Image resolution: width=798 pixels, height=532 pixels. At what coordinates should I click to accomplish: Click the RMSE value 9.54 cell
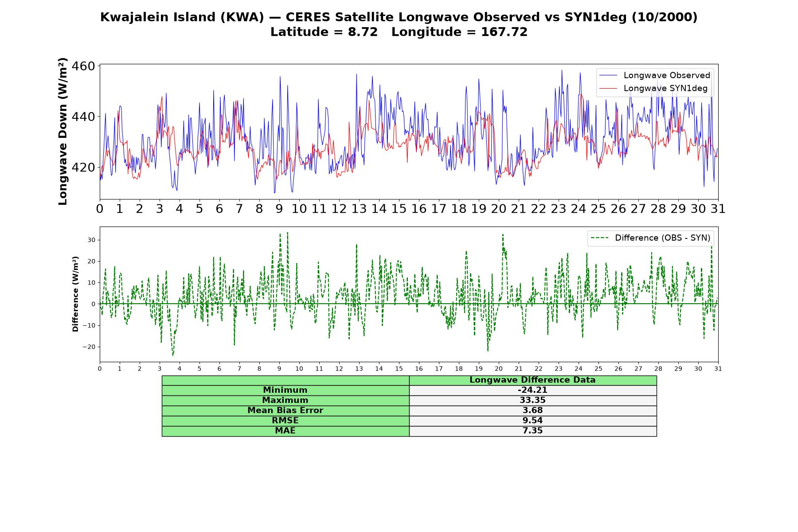tap(532, 421)
